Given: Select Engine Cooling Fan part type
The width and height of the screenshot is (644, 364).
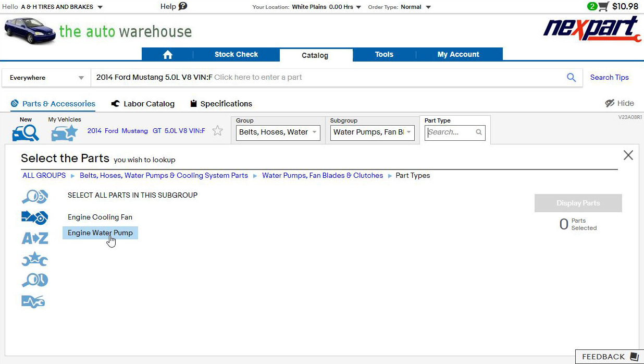Looking at the screenshot, I should click(100, 217).
